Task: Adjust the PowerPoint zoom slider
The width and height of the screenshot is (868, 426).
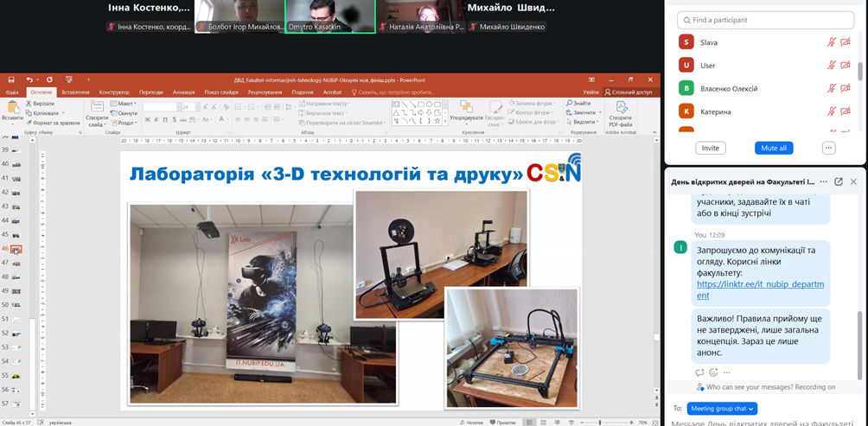Action: (600, 423)
